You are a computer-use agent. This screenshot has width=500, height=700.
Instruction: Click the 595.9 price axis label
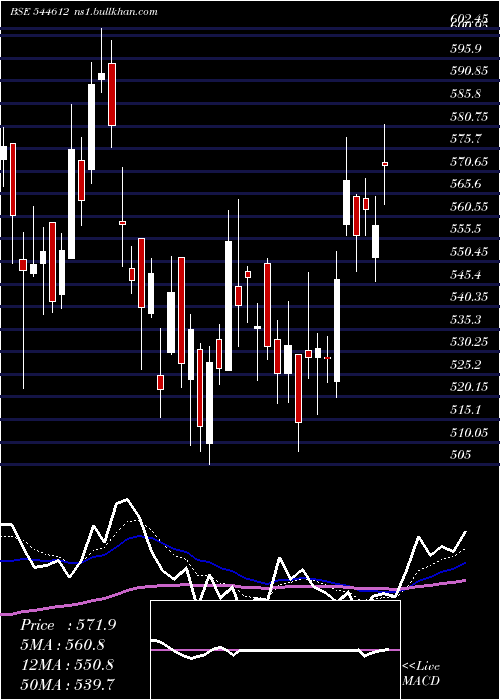466,48
